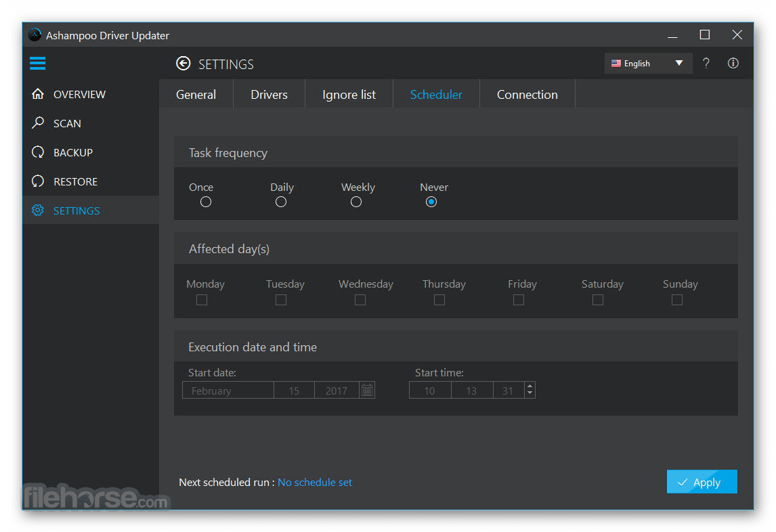Switch to the Drivers tab

[270, 94]
